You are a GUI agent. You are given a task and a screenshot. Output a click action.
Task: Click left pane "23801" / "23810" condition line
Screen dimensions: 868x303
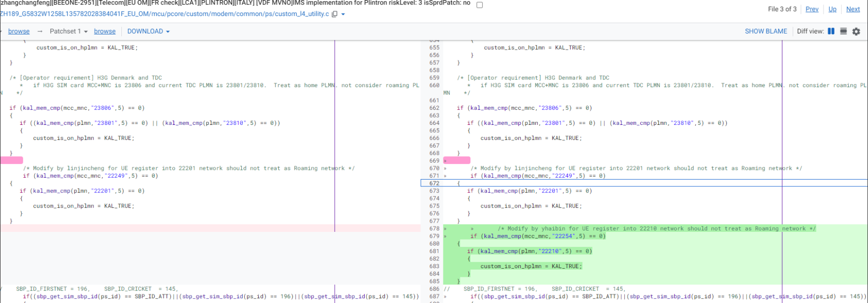pos(150,123)
